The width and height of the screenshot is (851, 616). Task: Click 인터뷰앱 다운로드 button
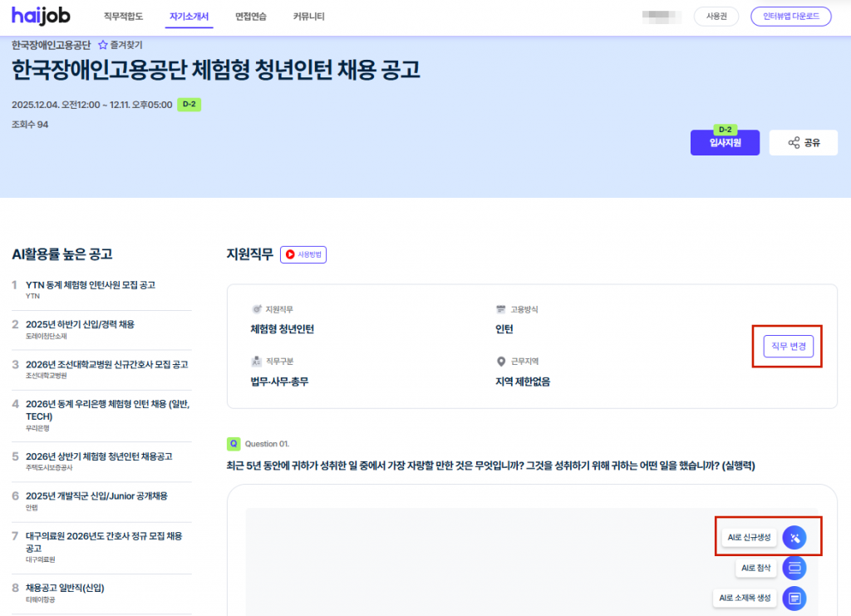point(790,17)
